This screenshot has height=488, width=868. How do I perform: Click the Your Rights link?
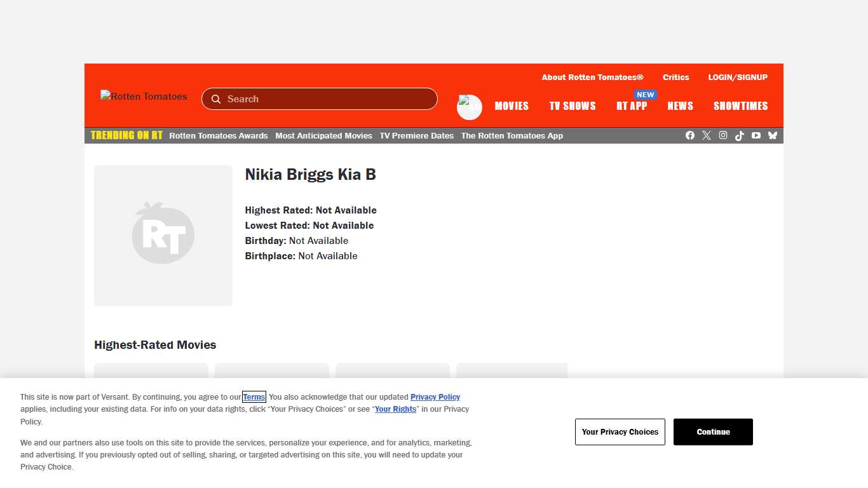coord(395,409)
